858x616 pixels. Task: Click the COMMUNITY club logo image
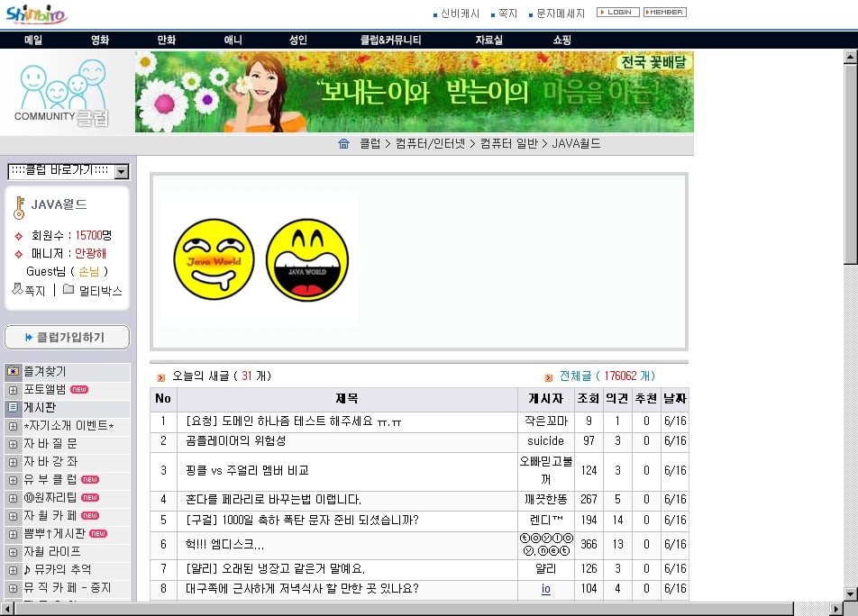[x=62, y=93]
